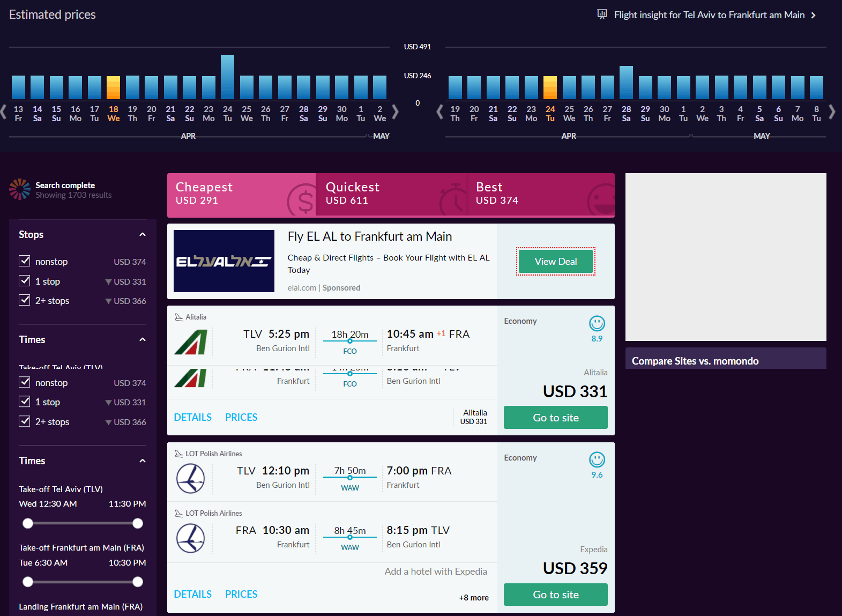Click the 8.9 rating smiley face
The image size is (842, 616).
pyautogui.click(x=597, y=323)
